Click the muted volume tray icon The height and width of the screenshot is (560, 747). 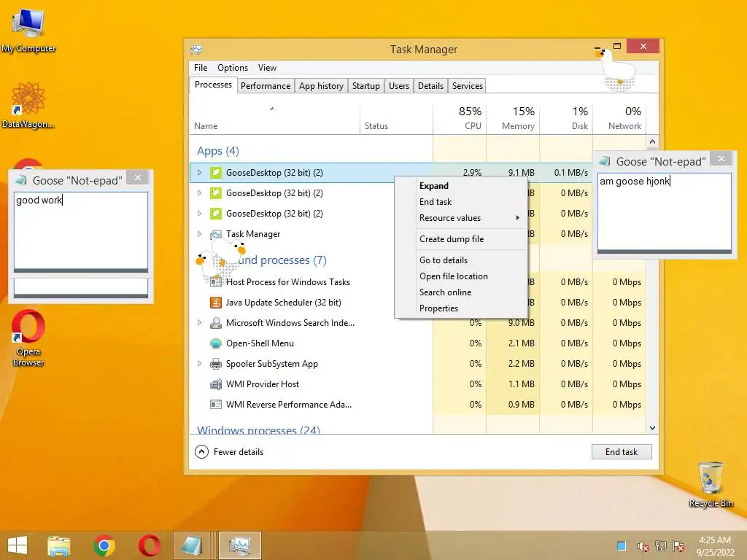click(643, 546)
